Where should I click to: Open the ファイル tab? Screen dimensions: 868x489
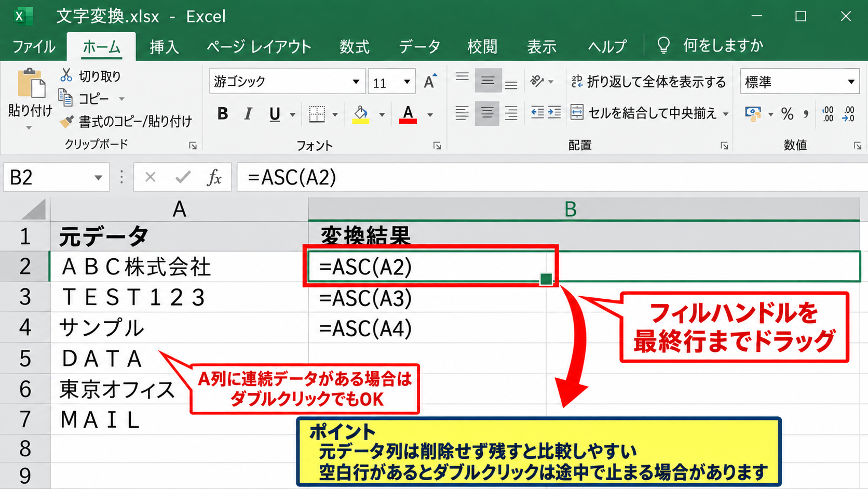[34, 47]
